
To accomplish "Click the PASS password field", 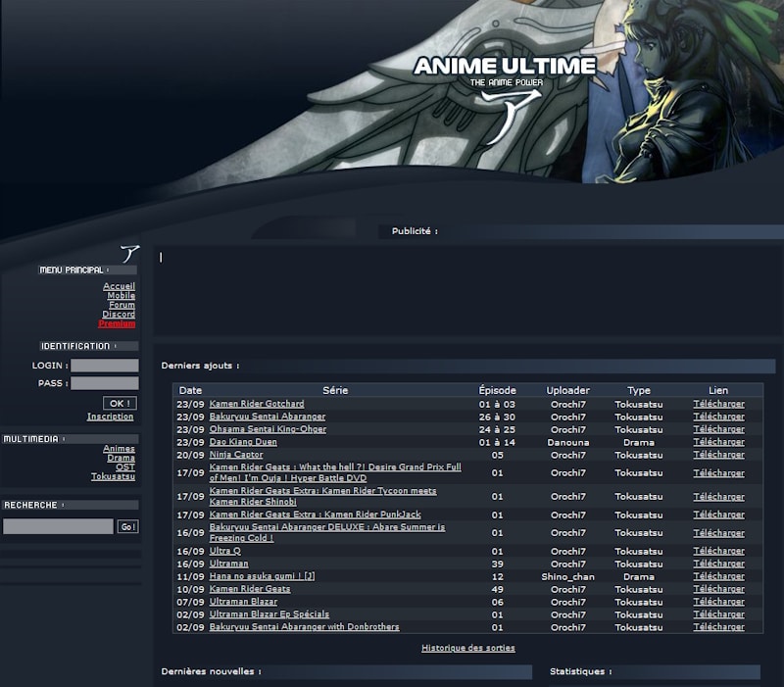I will [103, 382].
